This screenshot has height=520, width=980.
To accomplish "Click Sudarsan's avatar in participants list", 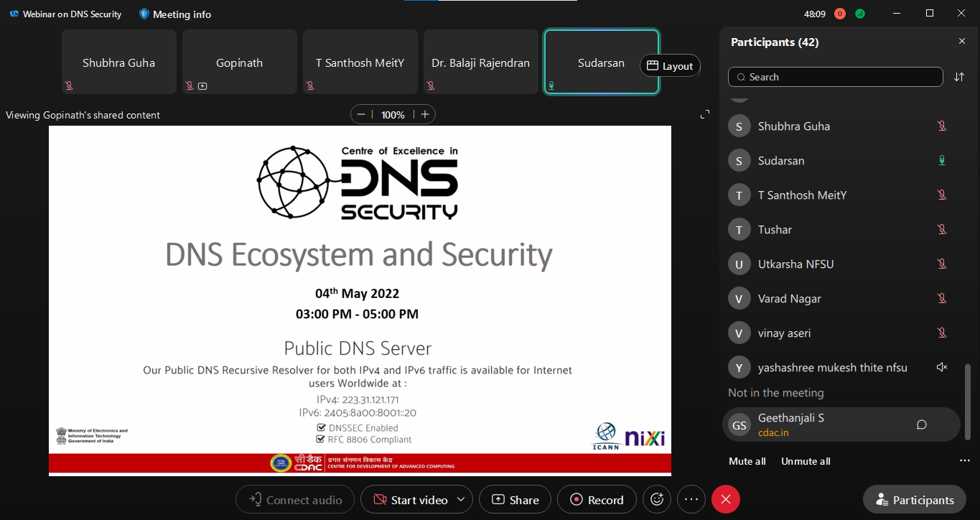I will (739, 161).
